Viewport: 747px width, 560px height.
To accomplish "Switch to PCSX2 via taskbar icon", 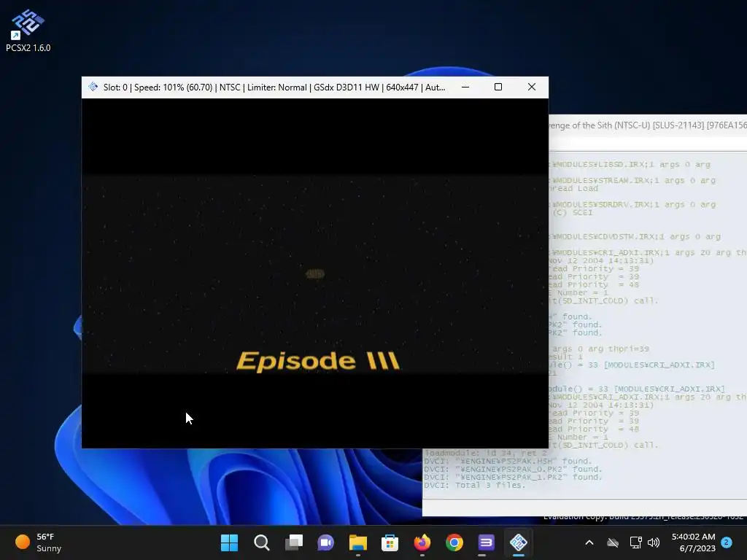I will [519, 542].
